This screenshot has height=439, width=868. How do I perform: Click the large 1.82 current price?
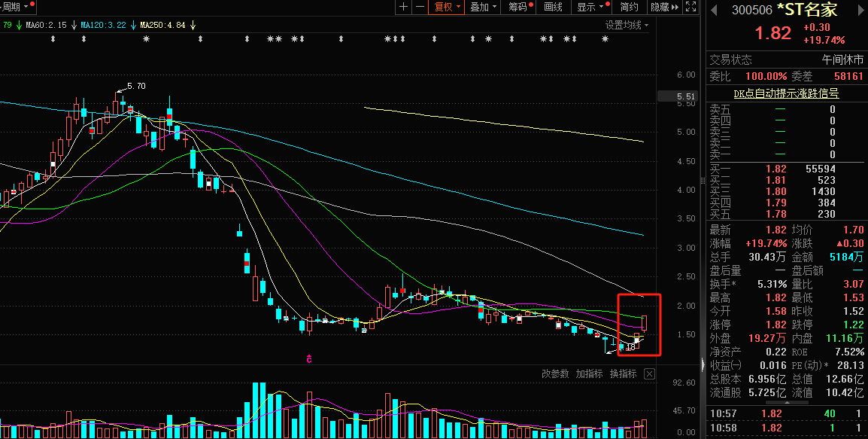point(773,32)
